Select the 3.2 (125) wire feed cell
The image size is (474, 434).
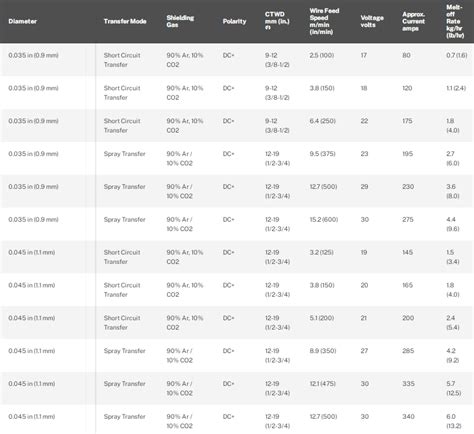click(321, 252)
